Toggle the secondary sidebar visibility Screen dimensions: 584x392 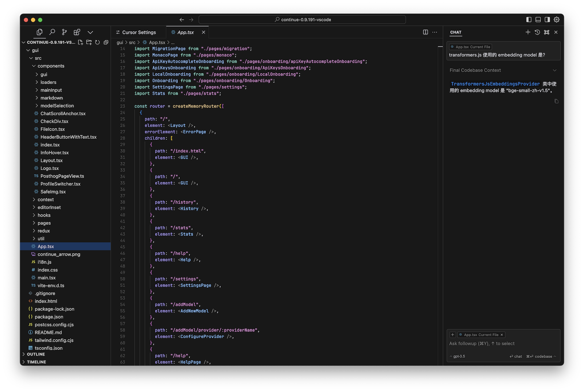coord(547,20)
